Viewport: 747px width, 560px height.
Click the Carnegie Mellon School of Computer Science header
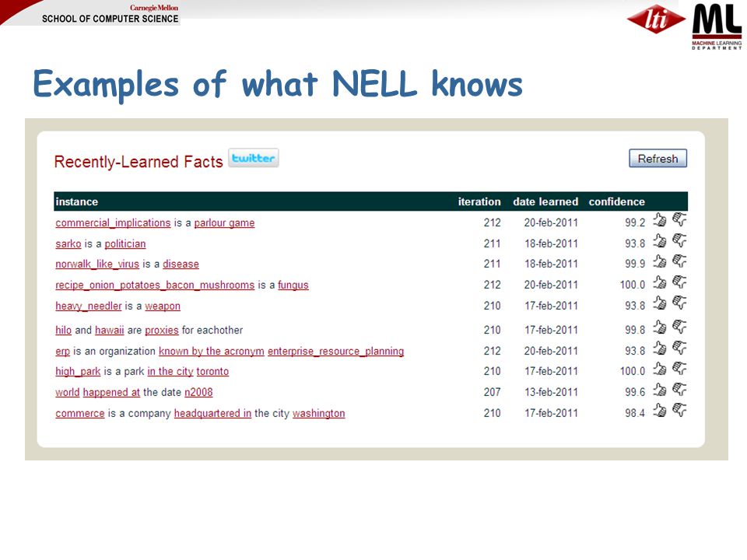110,14
